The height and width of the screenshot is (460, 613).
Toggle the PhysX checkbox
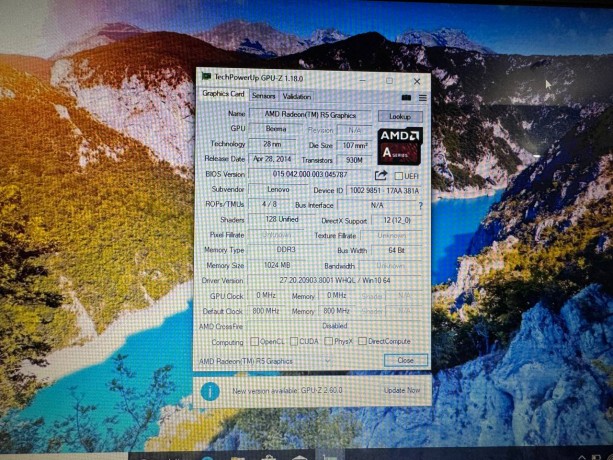[x=328, y=342]
